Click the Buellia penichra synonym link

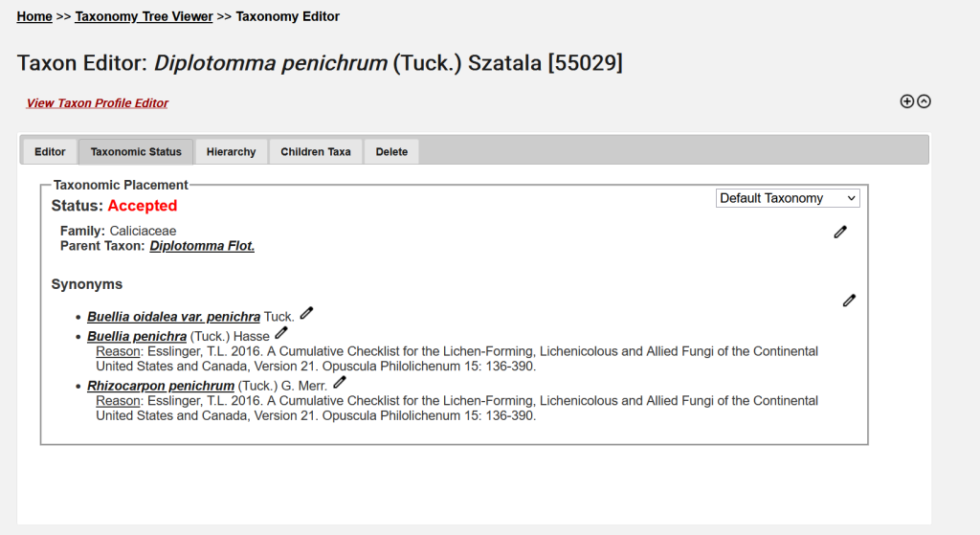click(x=137, y=337)
